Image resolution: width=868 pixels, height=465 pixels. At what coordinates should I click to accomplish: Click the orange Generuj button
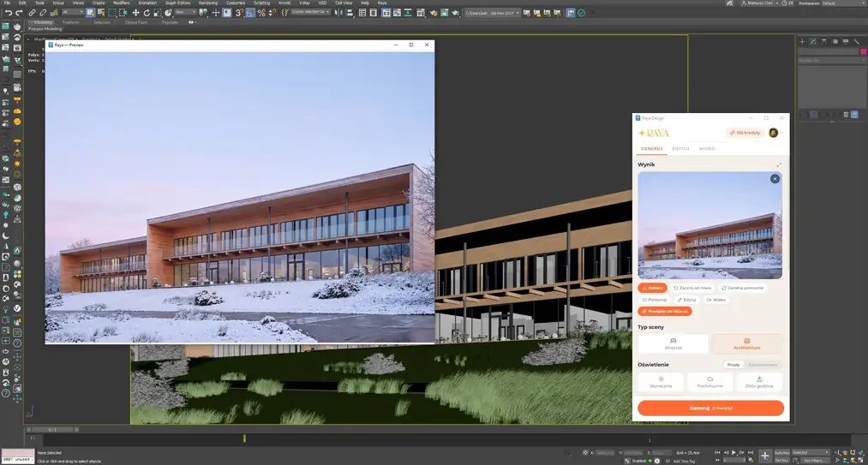click(x=711, y=408)
